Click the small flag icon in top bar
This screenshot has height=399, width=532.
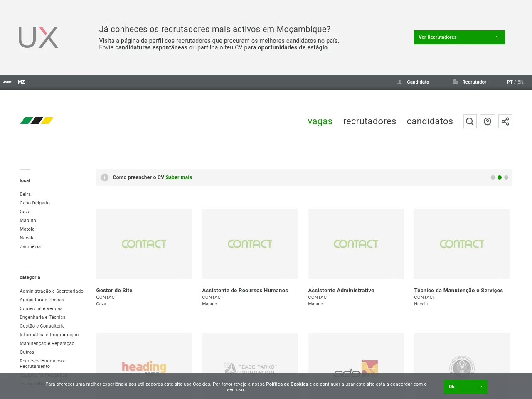7,82
